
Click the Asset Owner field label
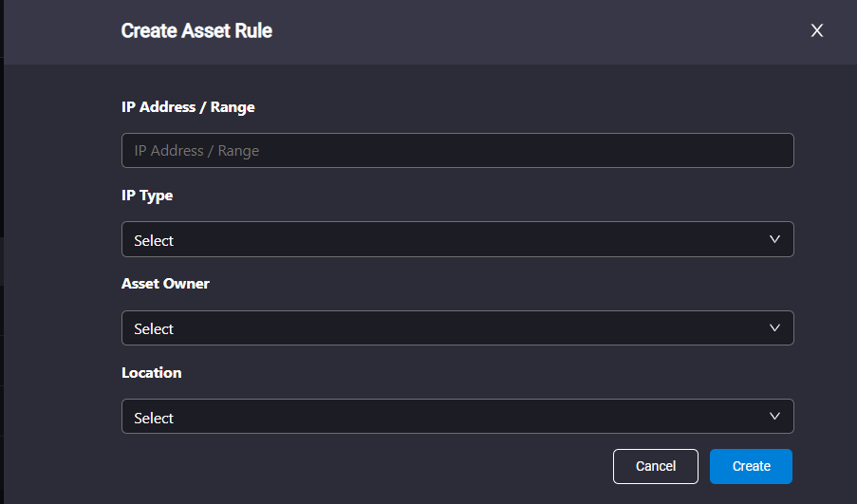[165, 284]
